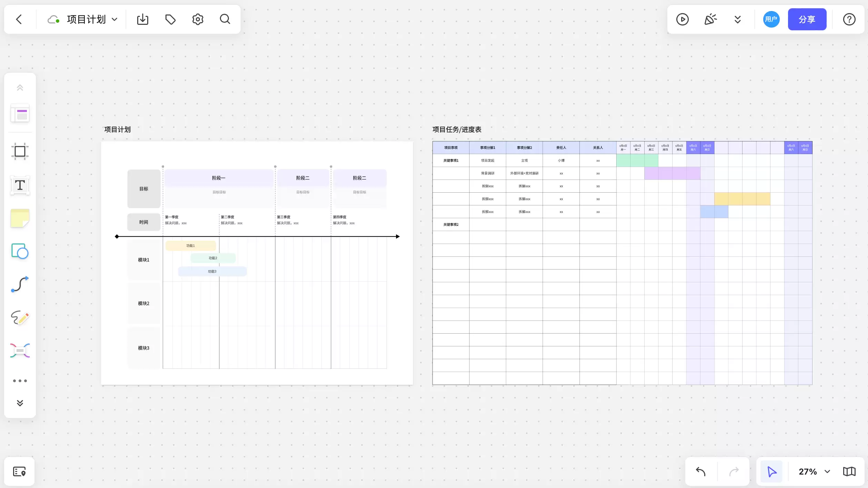Viewport: 868px width, 488px height.
Task: Collapse the left toolbar upward
Action: [20, 88]
